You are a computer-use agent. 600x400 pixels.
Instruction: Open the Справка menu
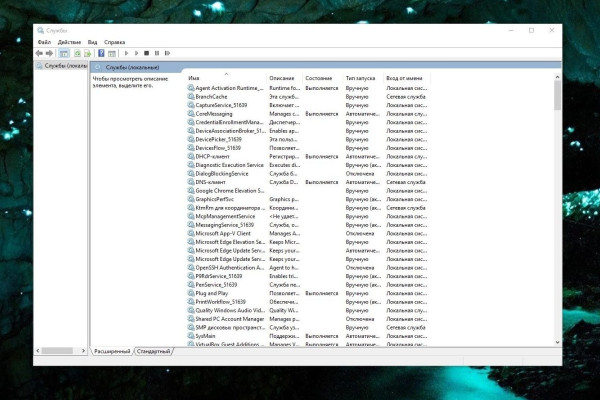[x=114, y=42]
